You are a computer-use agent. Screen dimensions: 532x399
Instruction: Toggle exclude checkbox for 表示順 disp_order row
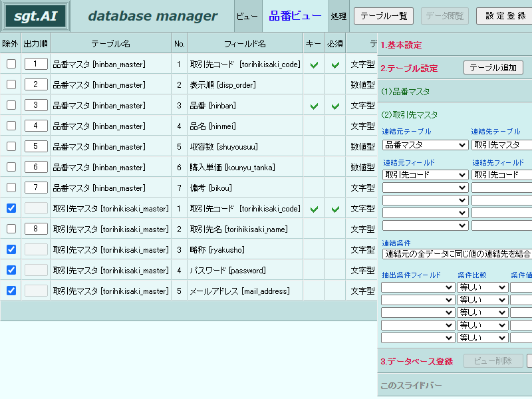(x=11, y=84)
